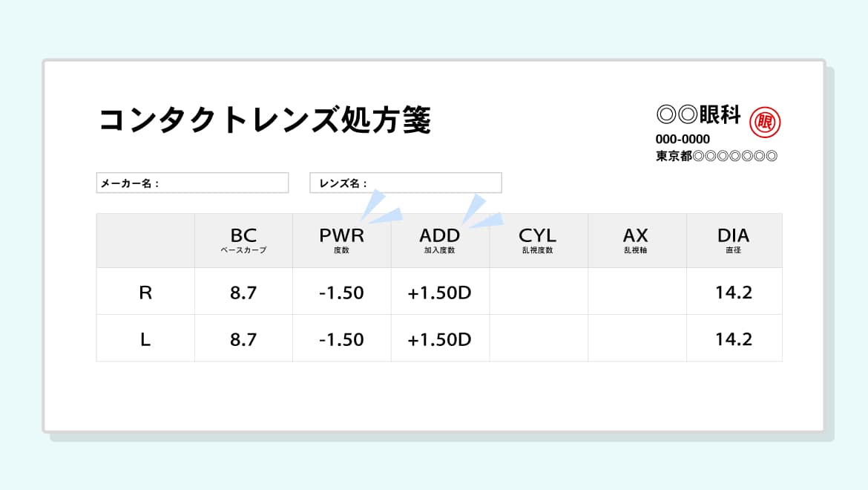The height and width of the screenshot is (490, 868).
Task: Click the コンタクトレンズ処方箋 title heading
Action: pyautogui.click(x=264, y=120)
